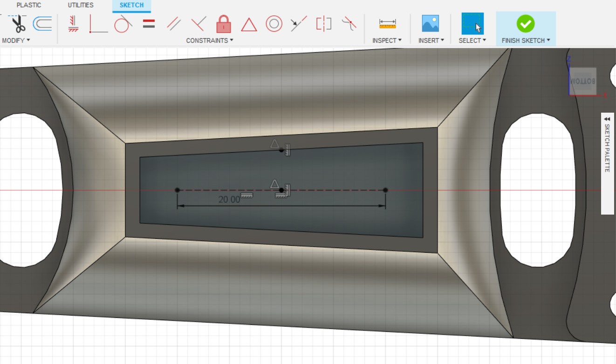The height and width of the screenshot is (364, 616).
Task: Open the CONSTRAINTS dropdown menu
Action: click(210, 40)
